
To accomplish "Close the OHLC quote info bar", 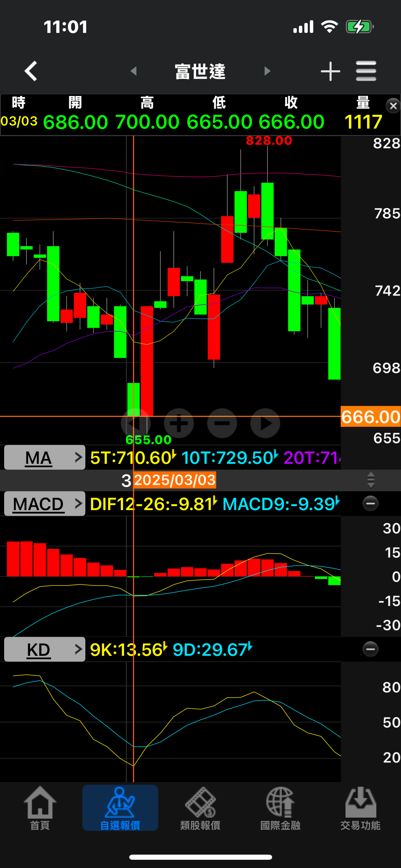I will 393,106.
